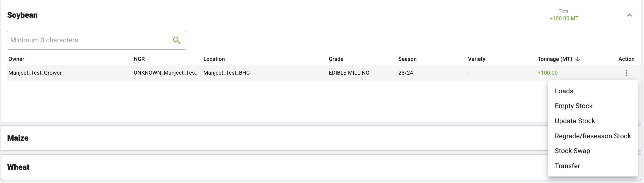Click the green search magnifier icon
The width and height of the screenshot is (644, 183).
click(x=176, y=40)
